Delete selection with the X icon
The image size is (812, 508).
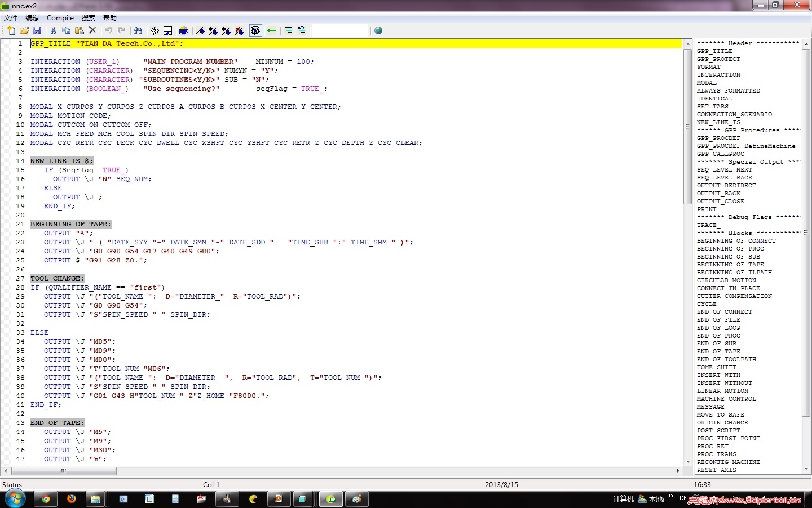point(92,30)
